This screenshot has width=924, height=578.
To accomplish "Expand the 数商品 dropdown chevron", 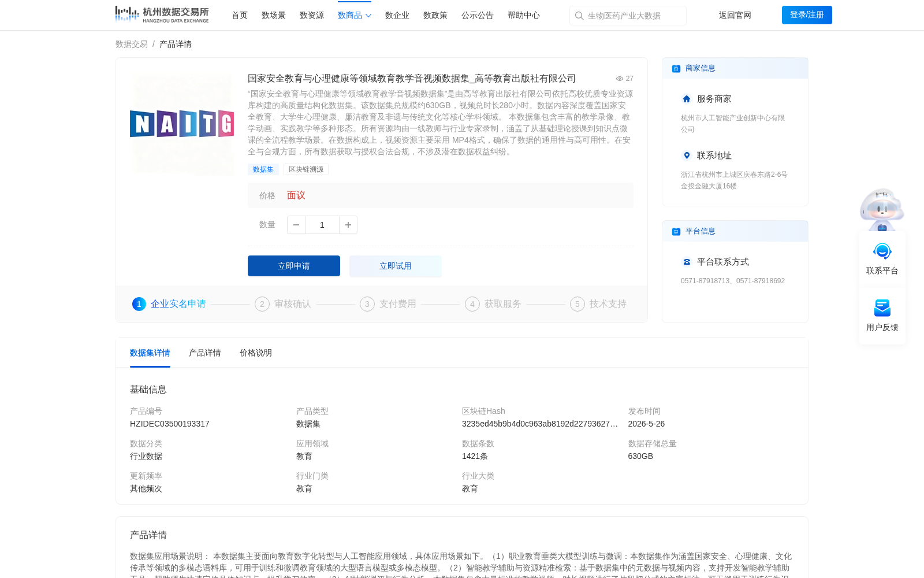I will pos(368,16).
